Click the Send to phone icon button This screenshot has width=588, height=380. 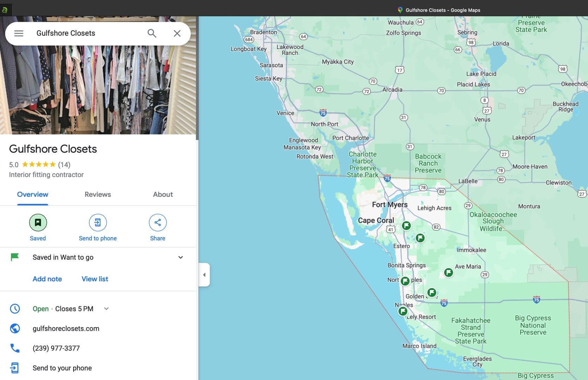pyautogui.click(x=98, y=222)
